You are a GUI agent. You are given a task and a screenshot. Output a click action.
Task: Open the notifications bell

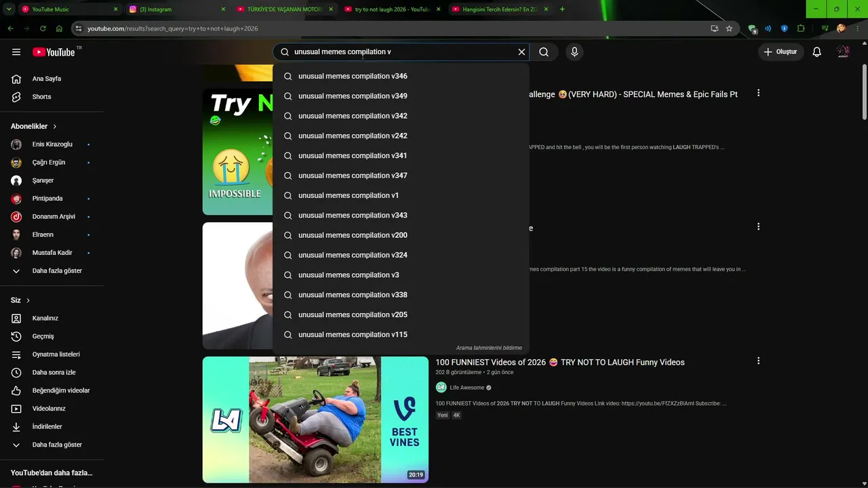(x=817, y=52)
